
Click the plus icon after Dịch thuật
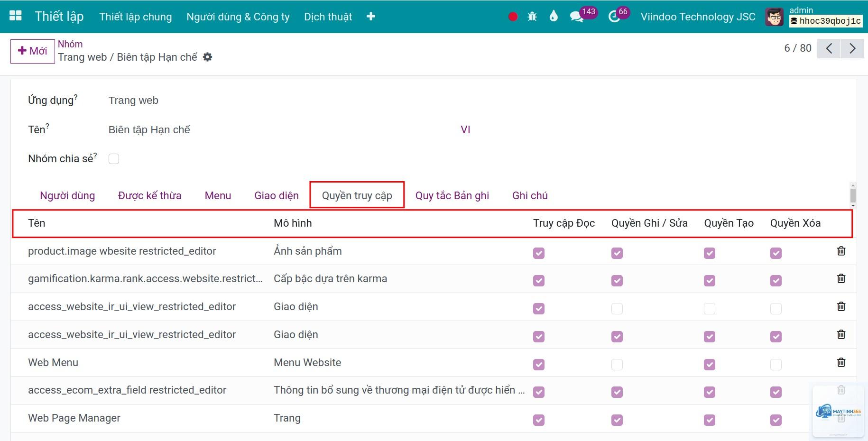tap(371, 17)
